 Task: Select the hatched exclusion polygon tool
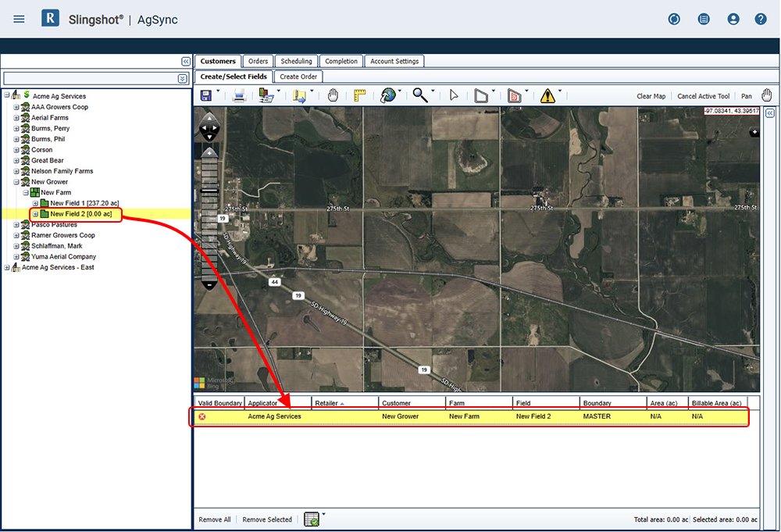coord(514,95)
